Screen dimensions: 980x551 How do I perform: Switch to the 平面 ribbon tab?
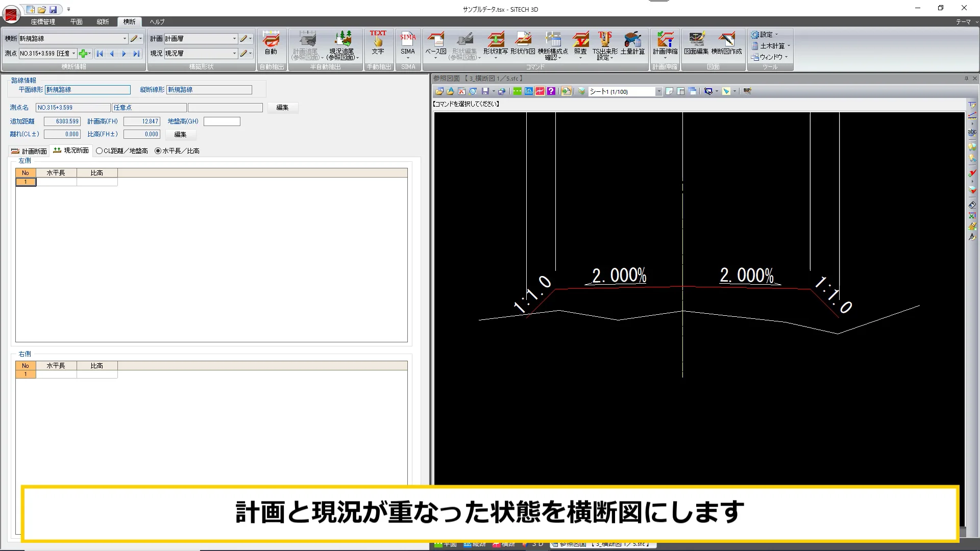coord(76,22)
